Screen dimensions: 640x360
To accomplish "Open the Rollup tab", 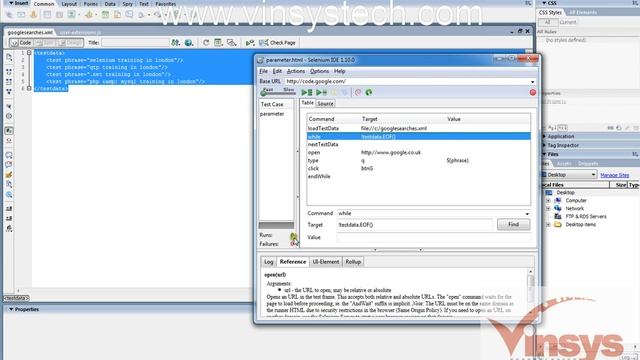I will pyautogui.click(x=353, y=262).
